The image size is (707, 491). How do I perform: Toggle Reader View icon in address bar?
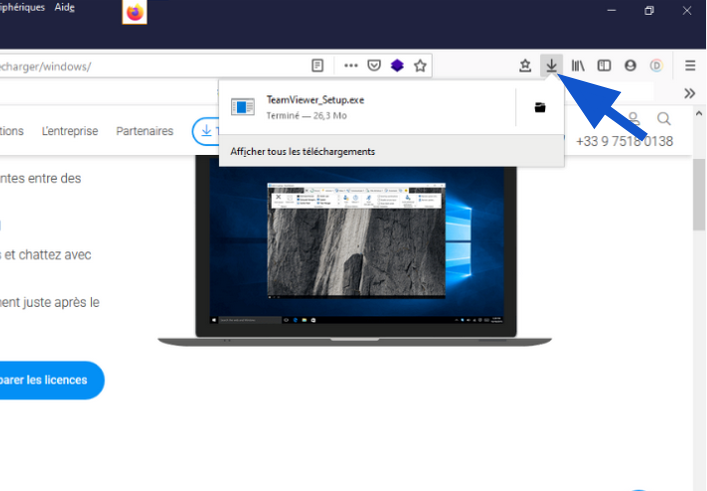(317, 66)
